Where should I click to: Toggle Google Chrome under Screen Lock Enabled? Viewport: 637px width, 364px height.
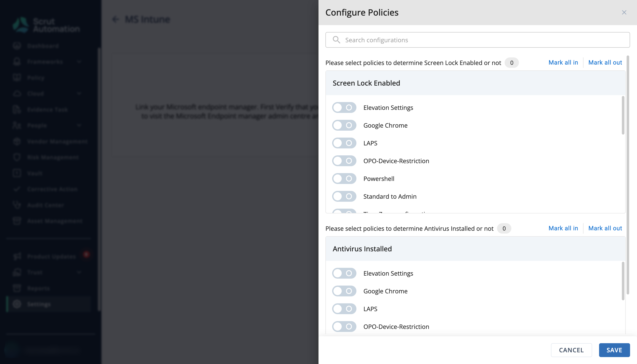pos(344,125)
